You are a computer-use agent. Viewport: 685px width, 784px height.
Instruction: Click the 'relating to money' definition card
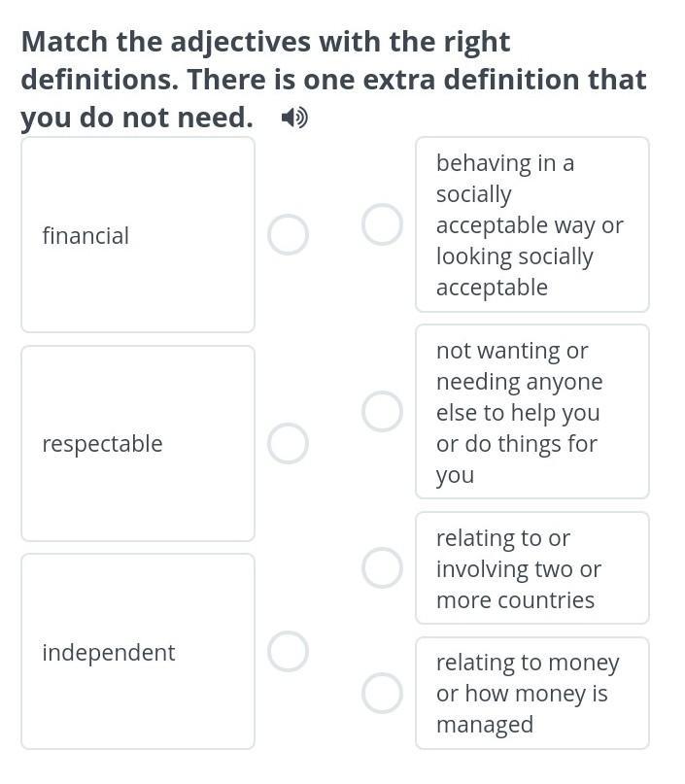click(x=532, y=693)
